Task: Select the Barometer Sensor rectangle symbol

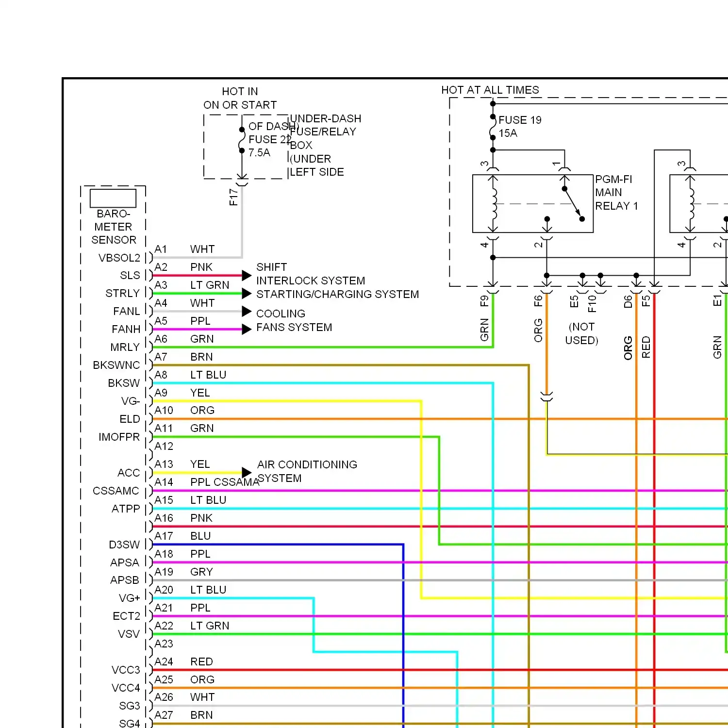Action: [x=113, y=198]
